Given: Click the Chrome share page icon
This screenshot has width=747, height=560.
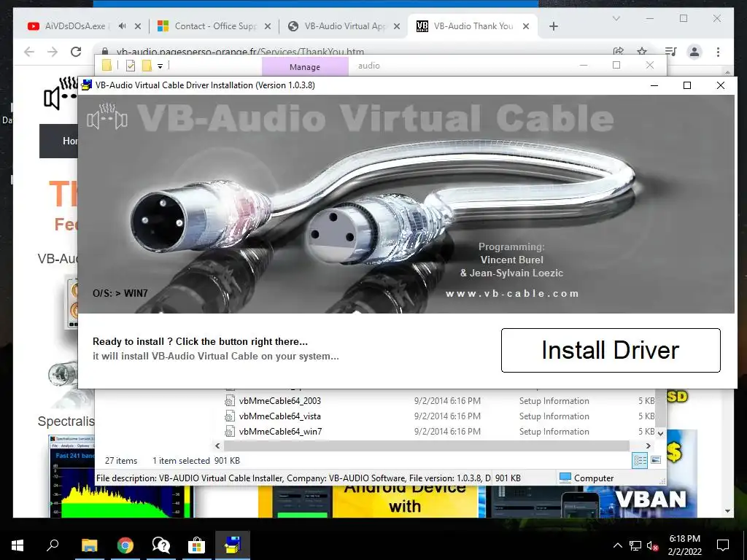Looking at the screenshot, I should 619,51.
